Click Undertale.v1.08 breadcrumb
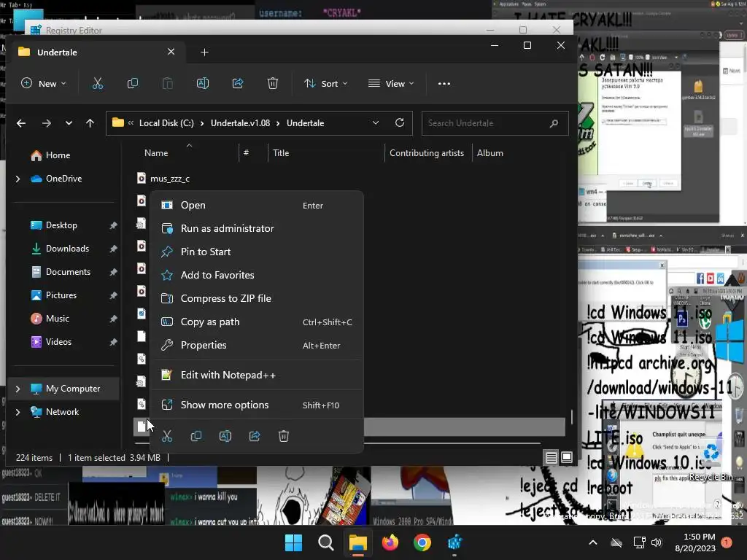The height and width of the screenshot is (560, 747). (x=240, y=123)
